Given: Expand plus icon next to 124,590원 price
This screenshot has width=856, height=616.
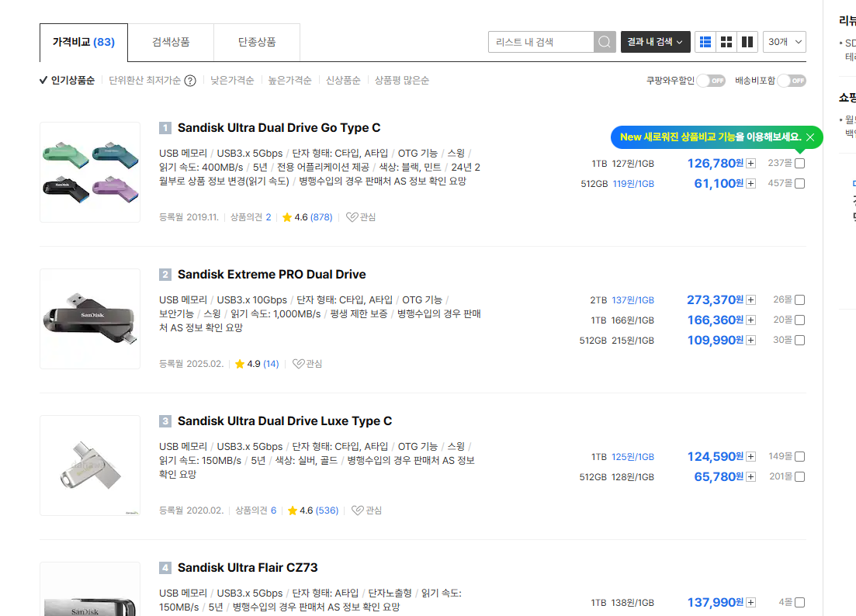Looking at the screenshot, I should 751,457.
